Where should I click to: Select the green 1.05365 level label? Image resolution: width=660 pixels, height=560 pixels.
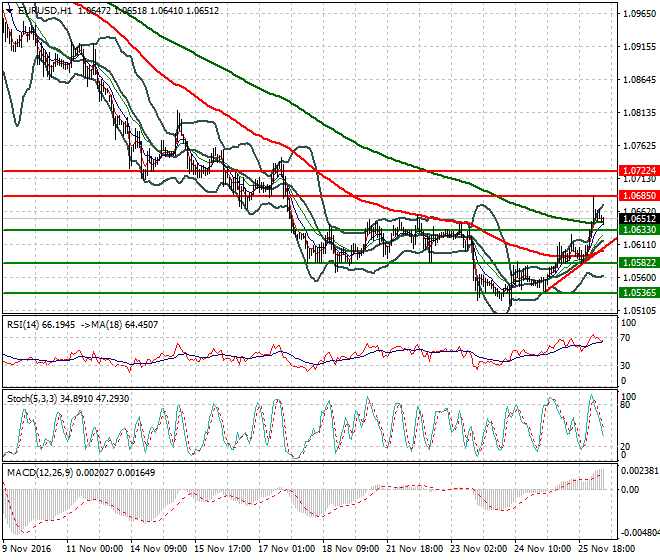pyautogui.click(x=639, y=293)
